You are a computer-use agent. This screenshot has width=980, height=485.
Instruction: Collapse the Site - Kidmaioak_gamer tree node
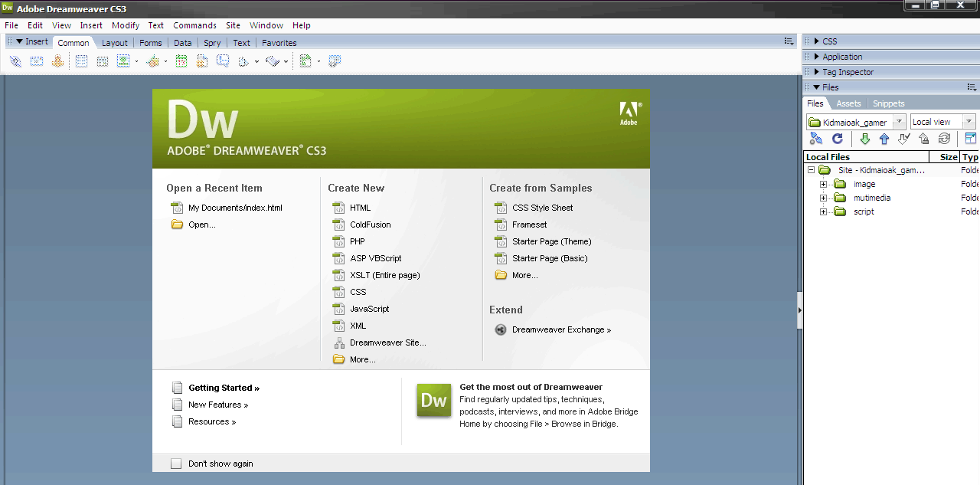pyautogui.click(x=812, y=170)
